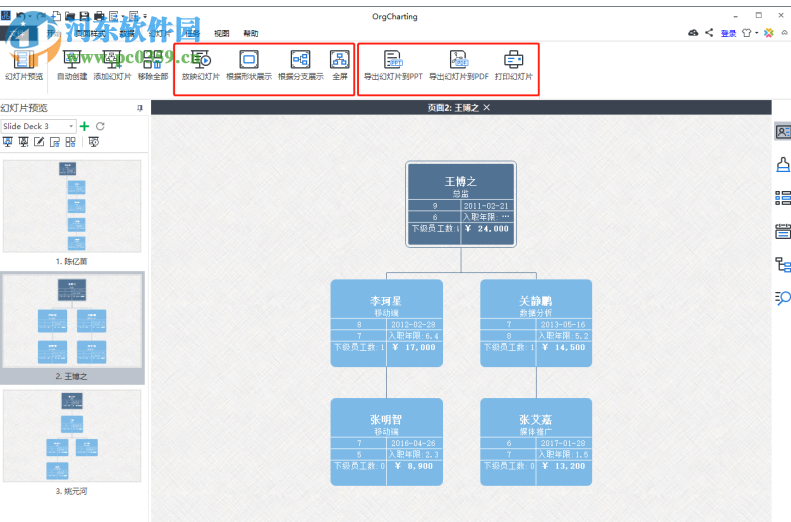Viewport: 791px width, 522px height.
Task: Select slide thumbnail 1. 陈亿面
Action: coord(72,206)
